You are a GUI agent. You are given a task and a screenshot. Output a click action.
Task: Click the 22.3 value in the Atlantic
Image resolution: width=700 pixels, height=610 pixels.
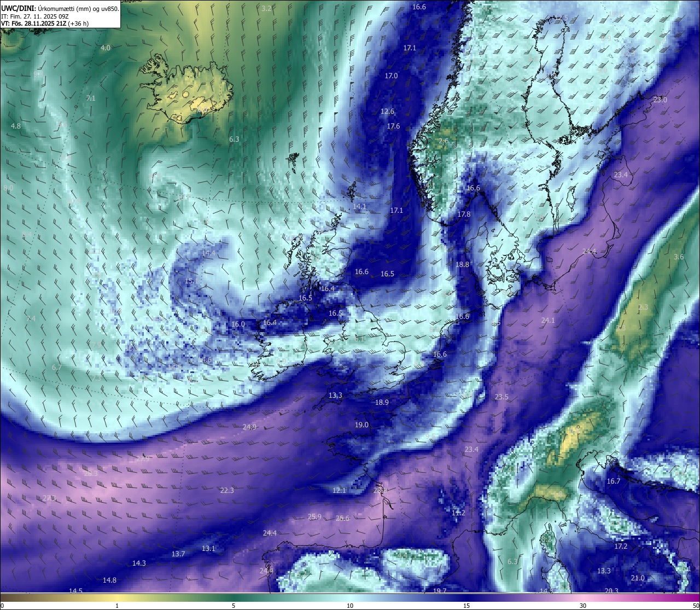point(227,491)
